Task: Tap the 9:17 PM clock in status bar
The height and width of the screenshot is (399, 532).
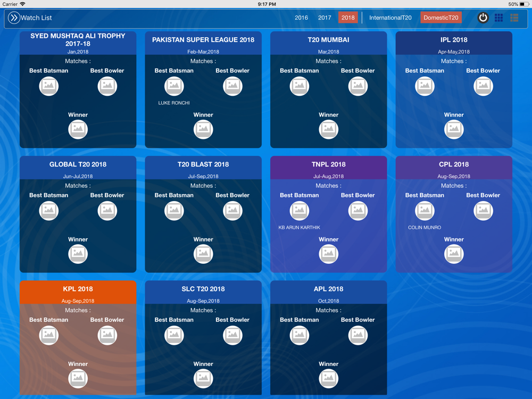Action: 267,4
